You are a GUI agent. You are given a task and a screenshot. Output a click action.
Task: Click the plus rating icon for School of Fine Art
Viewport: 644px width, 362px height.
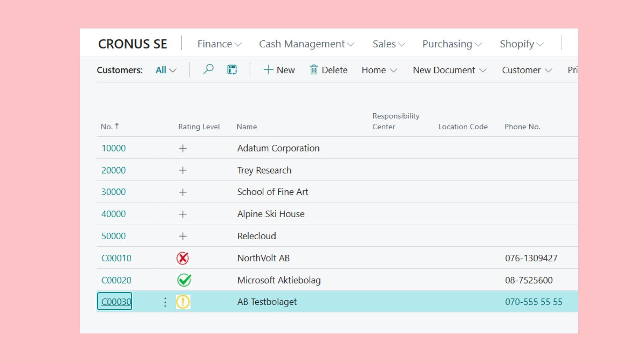click(x=183, y=192)
